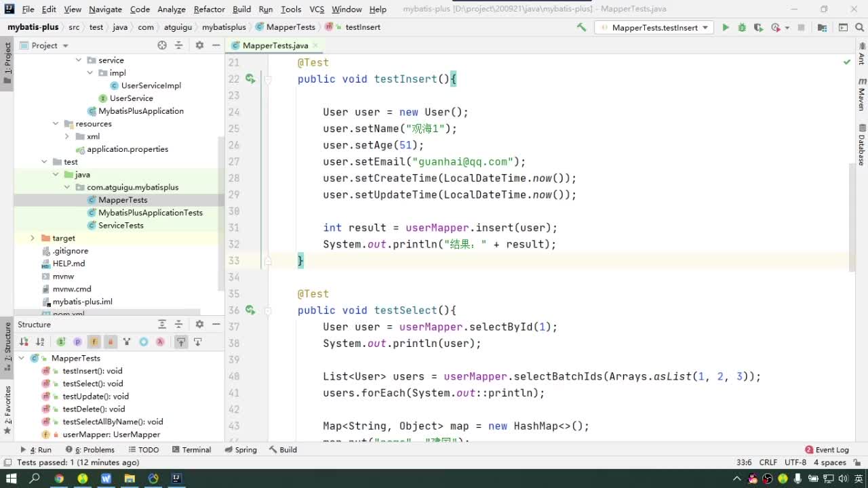This screenshot has width=868, height=488.
Task: Open the Spring tool window button
Action: (x=241, y=449)
